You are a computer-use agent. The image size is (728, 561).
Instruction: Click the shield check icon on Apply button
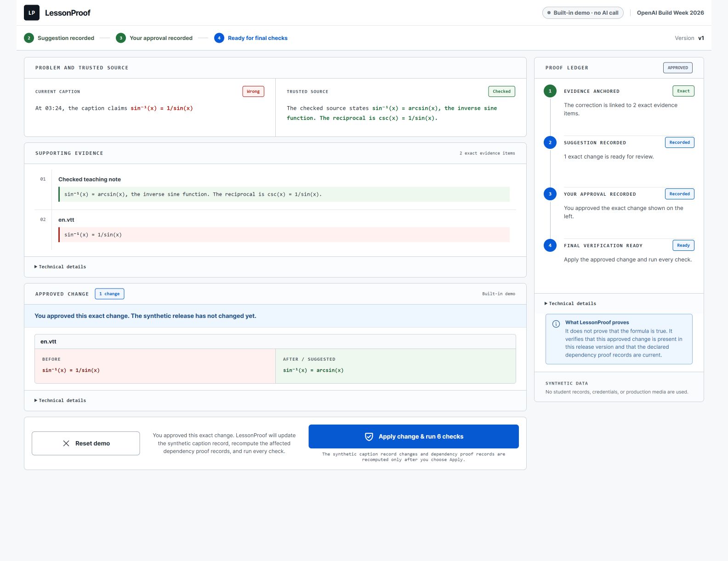click(369, 436)
